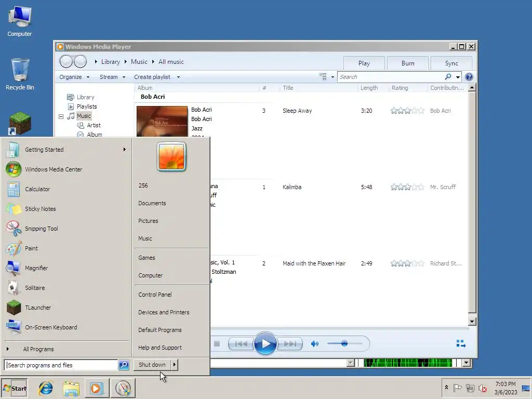Image resolution: width=532 pixels, height=399 pixels.
Task: Start the Magnifier tool
Action: (36, 268)
